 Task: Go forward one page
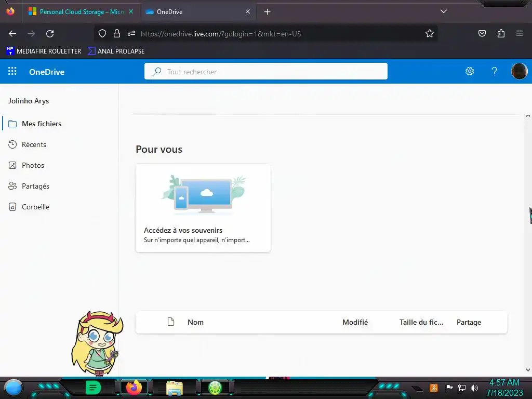pyautogui.click(x=31, y=34)
